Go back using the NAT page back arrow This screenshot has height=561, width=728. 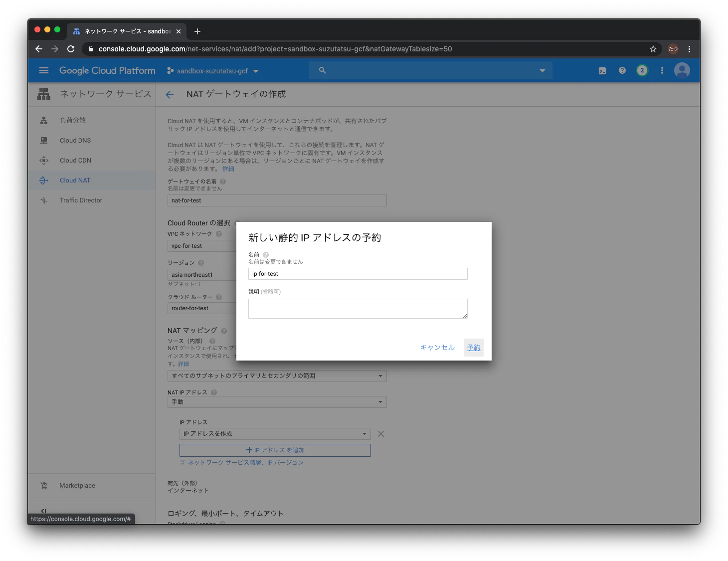[x=170, y=94]
